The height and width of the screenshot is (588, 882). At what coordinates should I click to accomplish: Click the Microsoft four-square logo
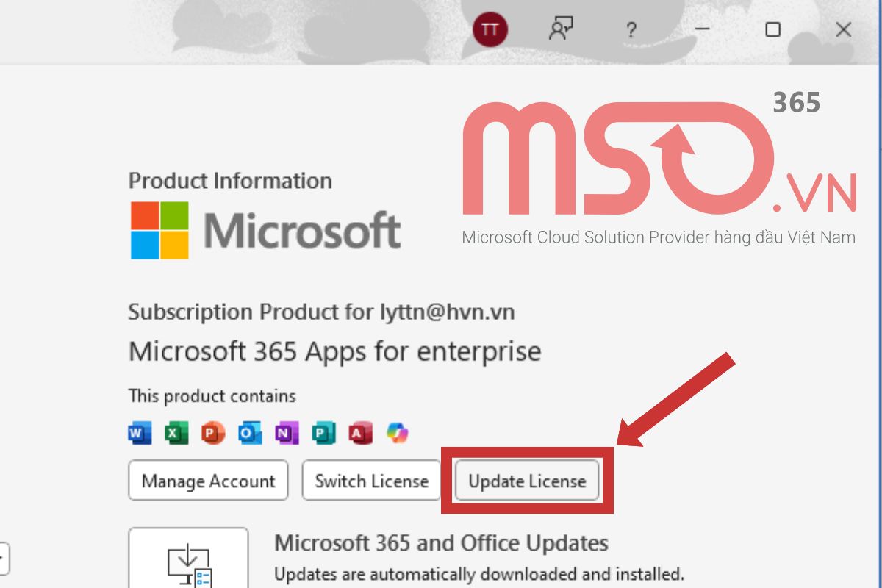click(159, 230)
